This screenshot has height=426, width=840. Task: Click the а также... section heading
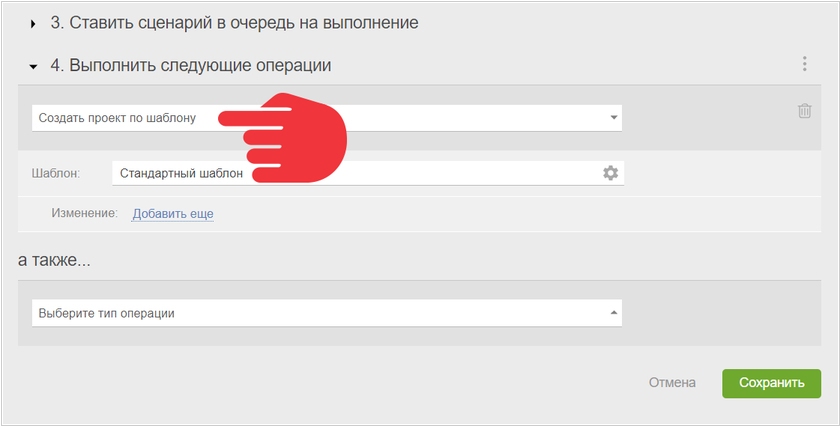coord(54,260)
